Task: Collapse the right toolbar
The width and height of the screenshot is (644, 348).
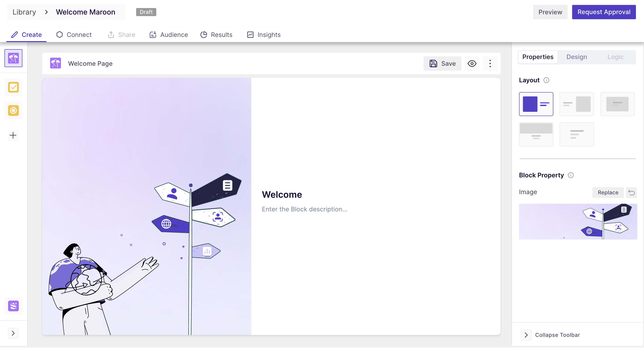Action: point(550,335)
